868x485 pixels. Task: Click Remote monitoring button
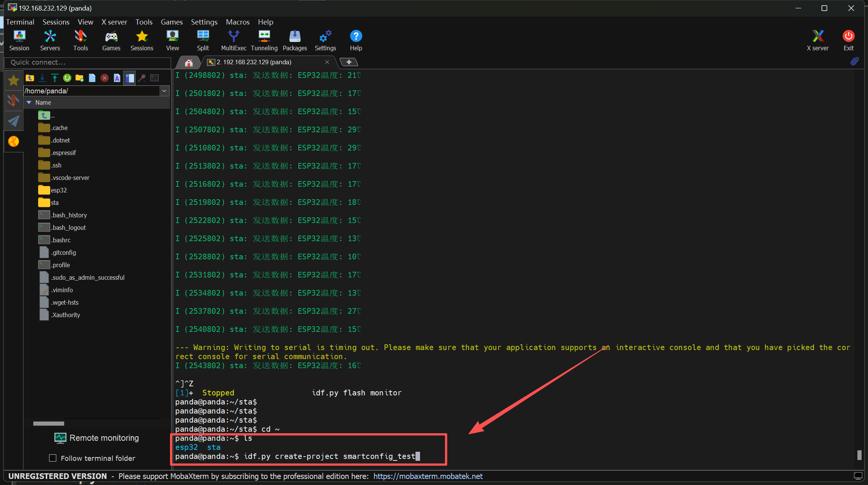(97, 438)
